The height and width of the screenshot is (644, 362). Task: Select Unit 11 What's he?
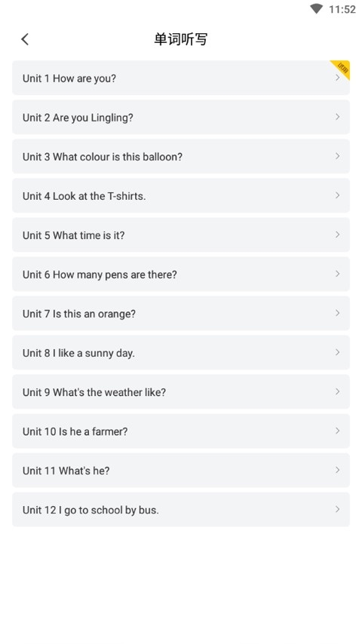(x=181, y=471)
